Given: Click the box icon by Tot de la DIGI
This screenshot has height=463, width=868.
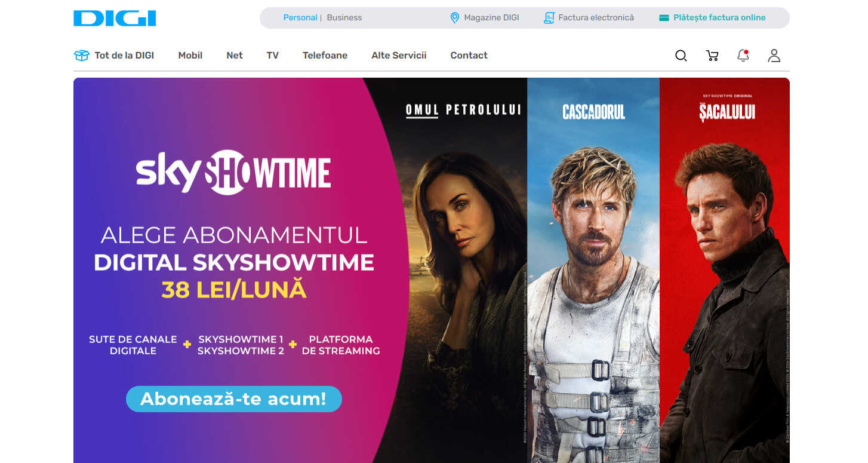Looking at the screenshot, I should point(82,55).
